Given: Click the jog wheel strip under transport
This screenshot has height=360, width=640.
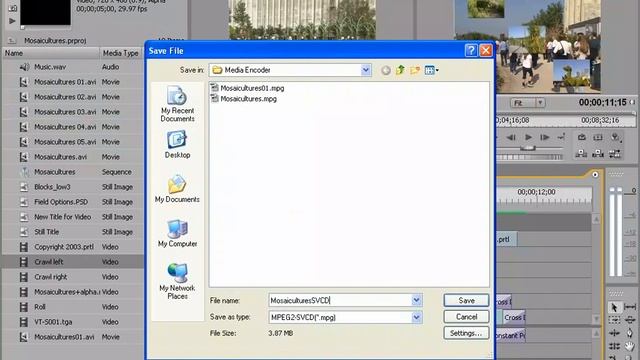Looking at the screenshot, I should (x=529, y=157).
